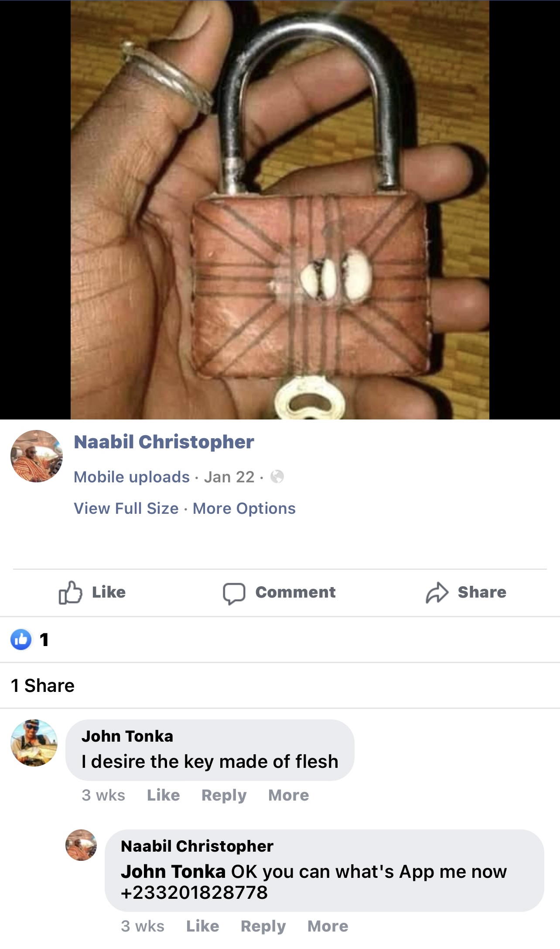This screenshot has height=949, width=560.
Task: Open the Mobile uploads album
Action: coord(132,477)
